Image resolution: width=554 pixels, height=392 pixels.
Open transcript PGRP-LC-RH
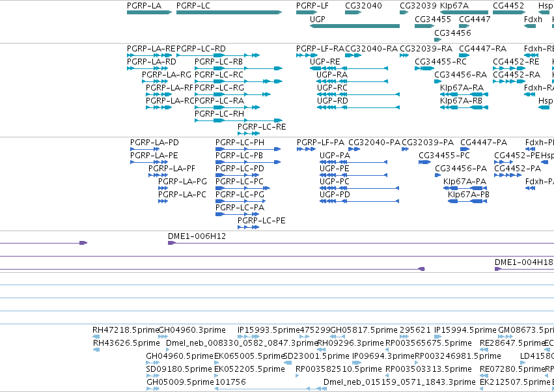pos(238,120)
